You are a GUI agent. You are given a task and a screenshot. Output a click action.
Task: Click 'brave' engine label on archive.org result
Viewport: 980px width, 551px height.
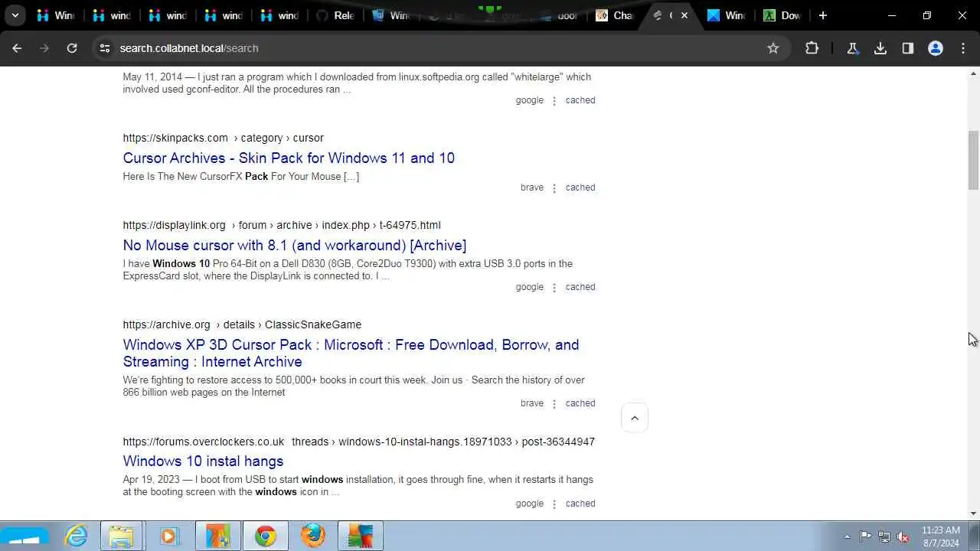532,403
